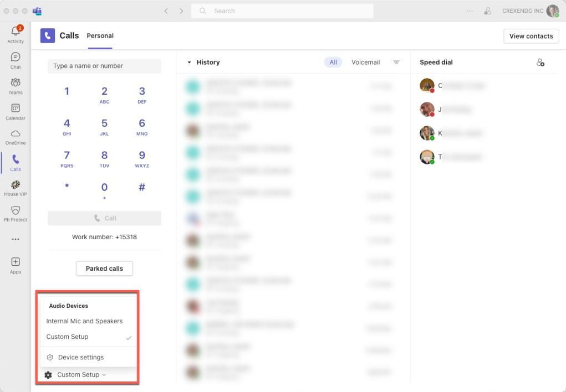Select Custom Setup audio device
566x392 pixels.
click(89, 337)
